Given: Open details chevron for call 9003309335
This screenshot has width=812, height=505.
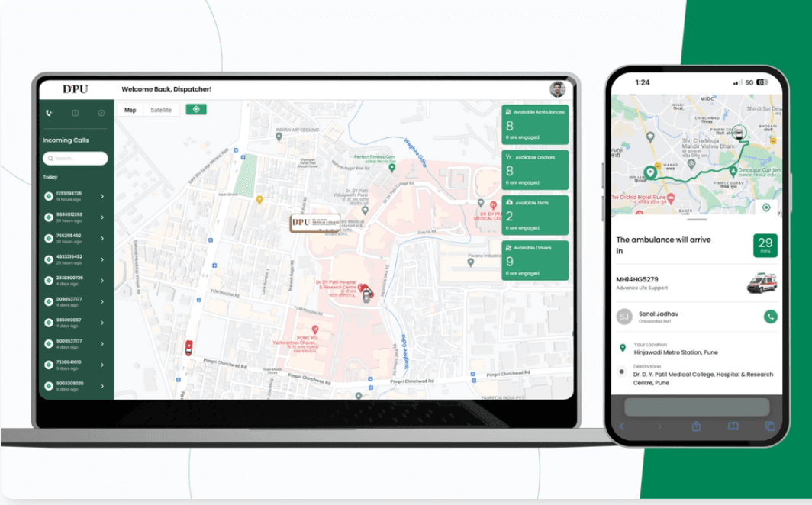Looking at the screenshot, I should (x=102, y=386).
